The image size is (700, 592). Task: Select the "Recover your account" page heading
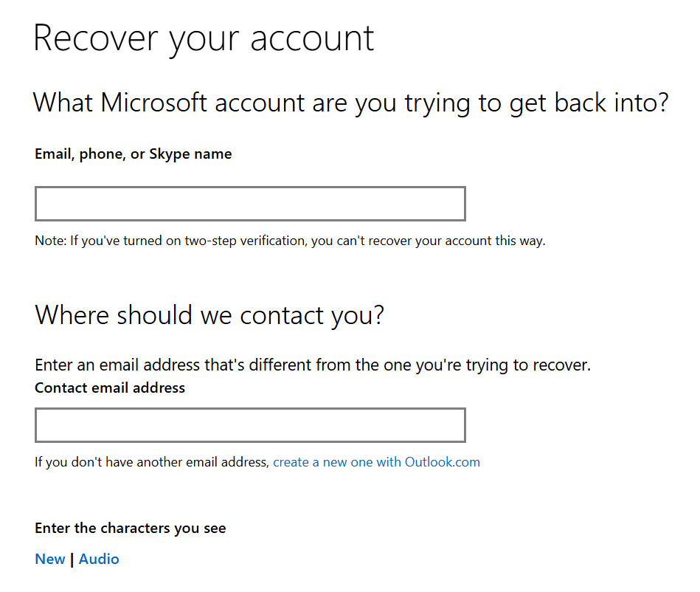click(x=204, y=38)
